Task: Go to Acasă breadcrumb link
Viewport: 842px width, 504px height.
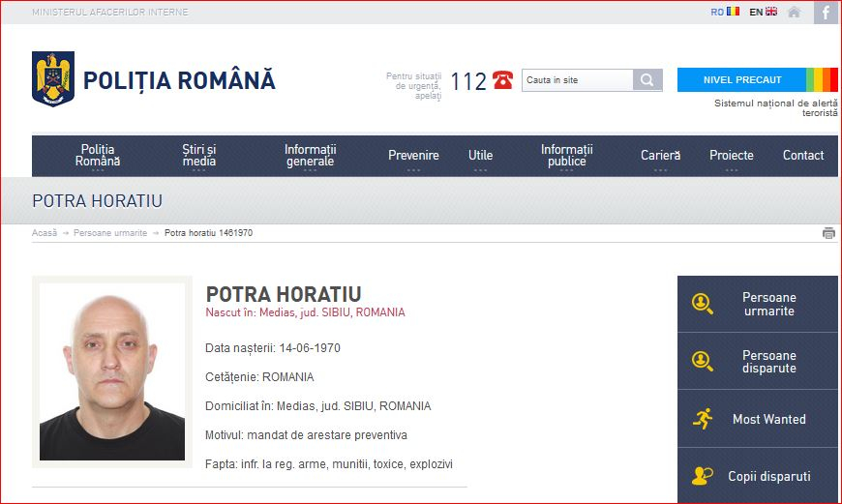Action: coord(44,233)
